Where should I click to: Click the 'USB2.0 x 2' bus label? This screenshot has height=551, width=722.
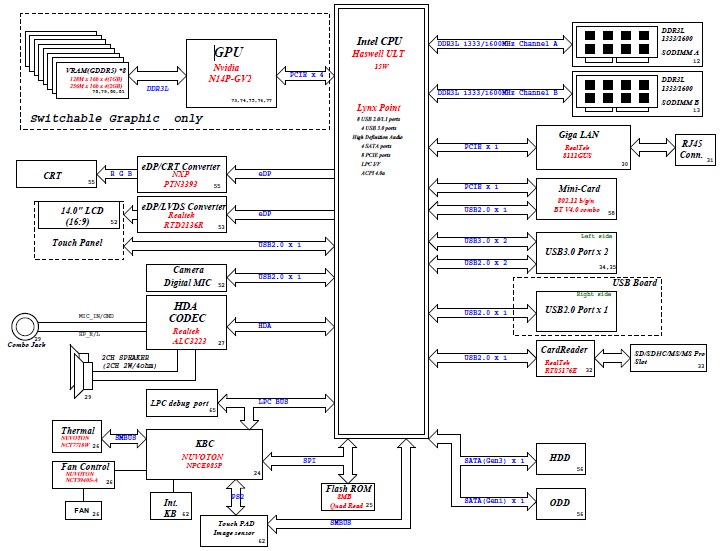486,263
